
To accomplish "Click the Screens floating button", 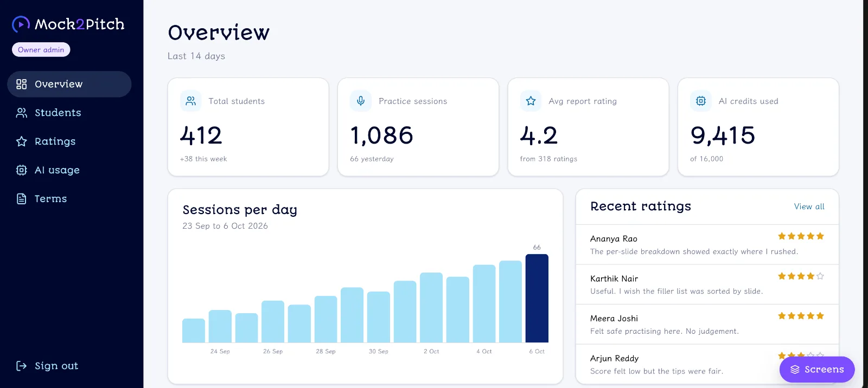I will [817, 370].
